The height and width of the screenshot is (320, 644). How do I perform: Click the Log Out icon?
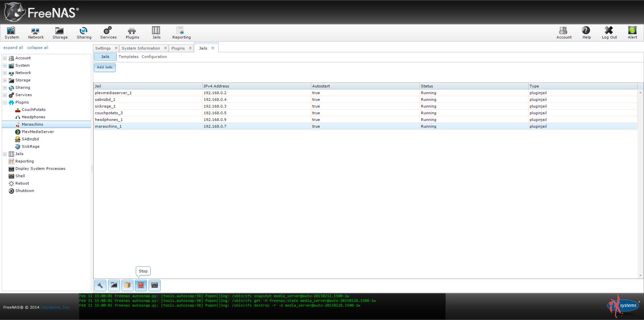pyautogui.click(x=609, y=33)
